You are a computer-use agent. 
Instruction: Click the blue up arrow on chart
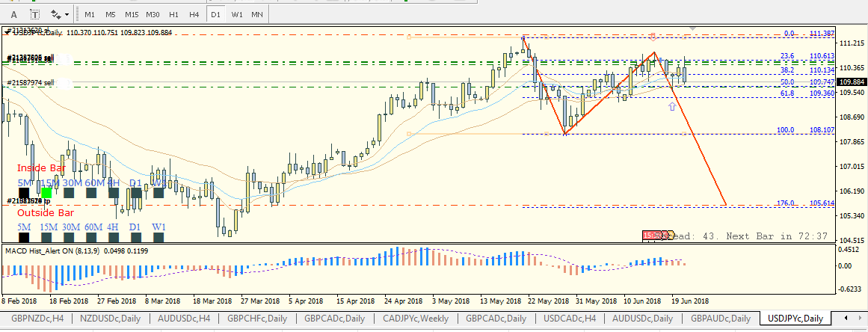point(672,105)
